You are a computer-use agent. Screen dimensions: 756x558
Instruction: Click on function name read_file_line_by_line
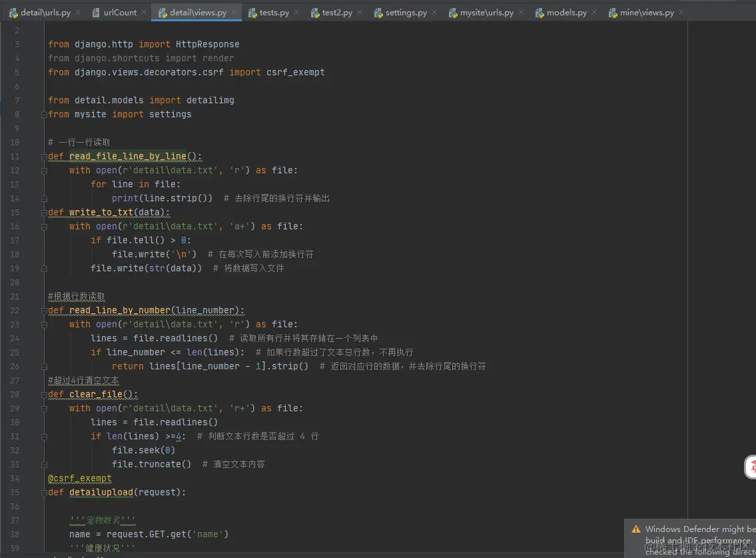point(128,157)
